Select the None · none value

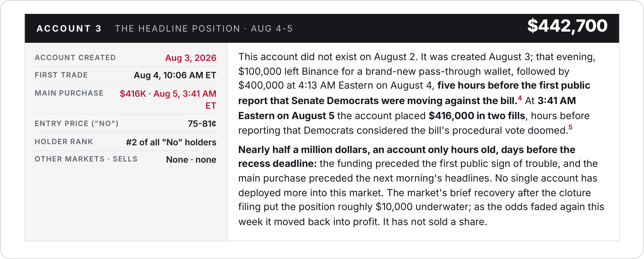(x=191, y=160)
